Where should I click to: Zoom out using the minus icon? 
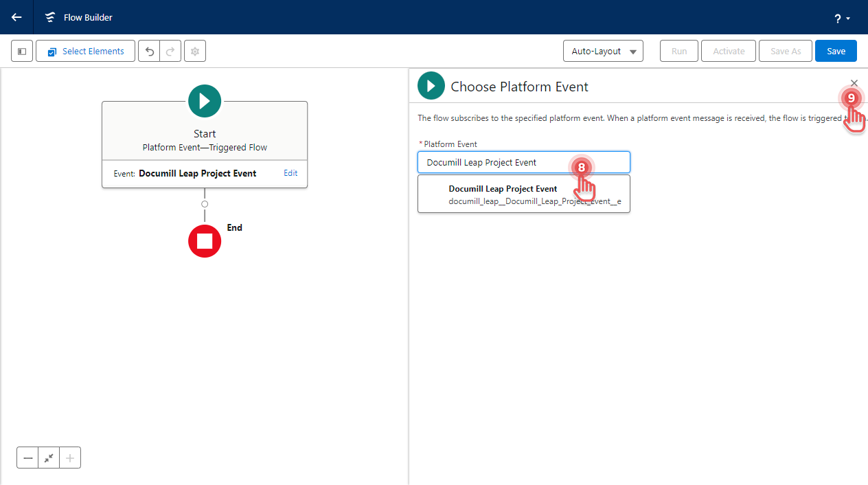(x=27, y=457)
